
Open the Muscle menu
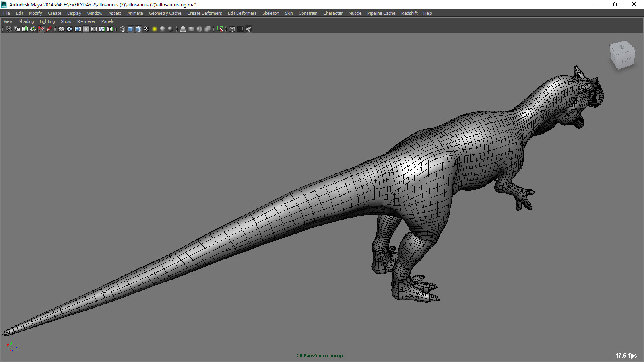click(x=355, y=13)
